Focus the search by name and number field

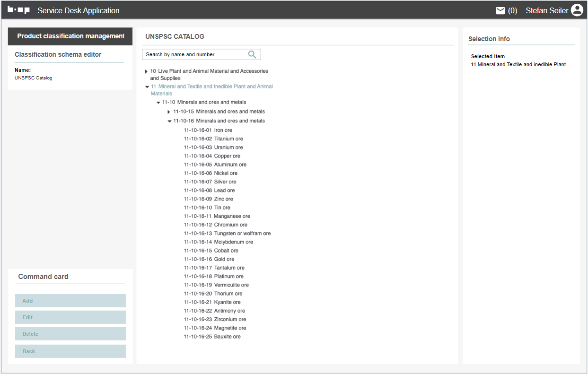click(x=194, y=54)
